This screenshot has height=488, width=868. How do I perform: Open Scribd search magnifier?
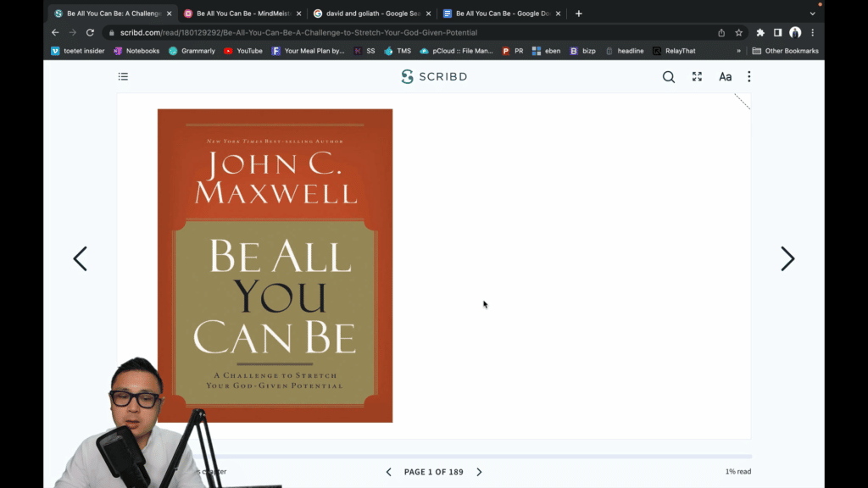pos(669,77)
